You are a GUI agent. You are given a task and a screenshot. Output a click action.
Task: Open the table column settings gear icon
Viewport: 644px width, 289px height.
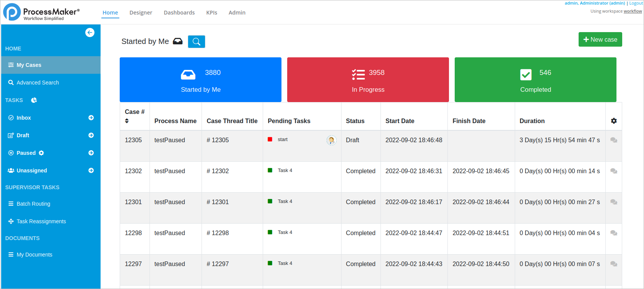pos(614,121)
